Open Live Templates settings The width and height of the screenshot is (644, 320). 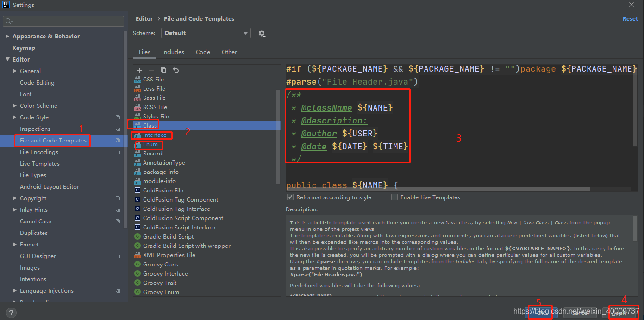pos(40,164)
